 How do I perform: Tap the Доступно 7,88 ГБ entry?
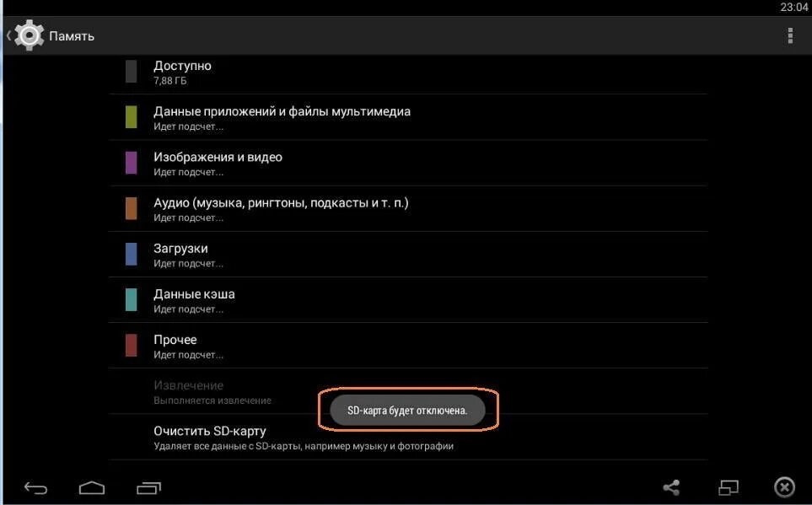(x=408, y=73)
